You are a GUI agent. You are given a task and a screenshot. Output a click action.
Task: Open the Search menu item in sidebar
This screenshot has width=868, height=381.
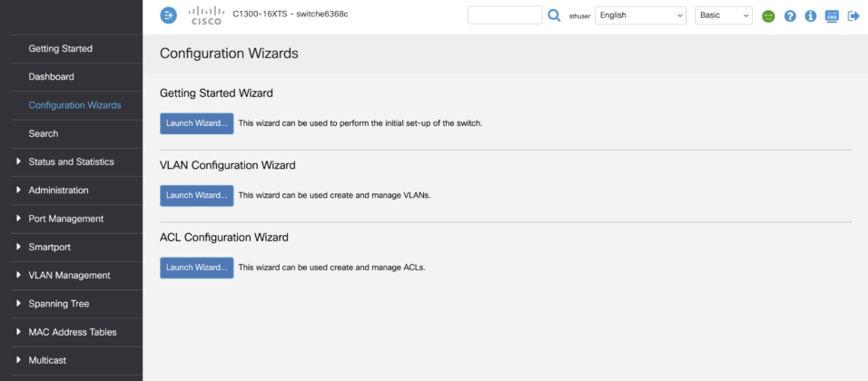pyautogui.click(x=44, y=134)
